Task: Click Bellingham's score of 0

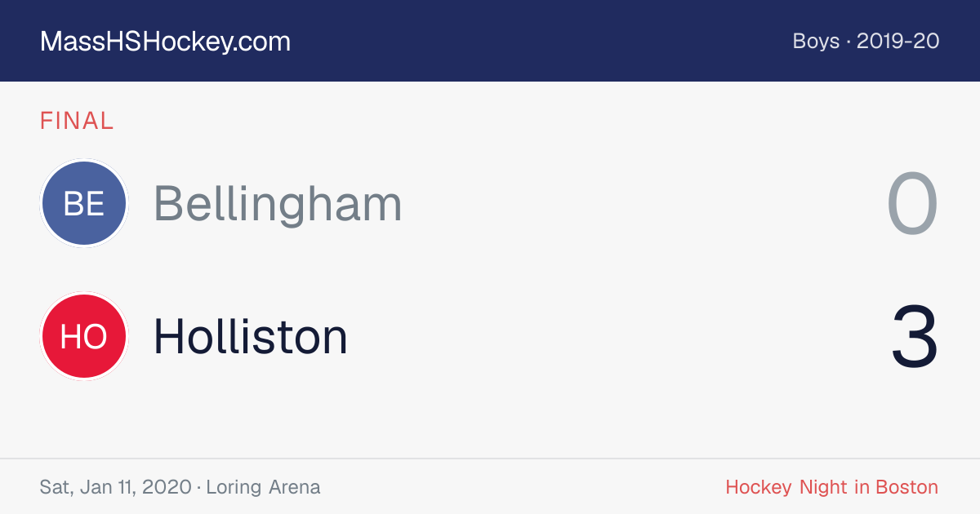Action: coord(913,204)
